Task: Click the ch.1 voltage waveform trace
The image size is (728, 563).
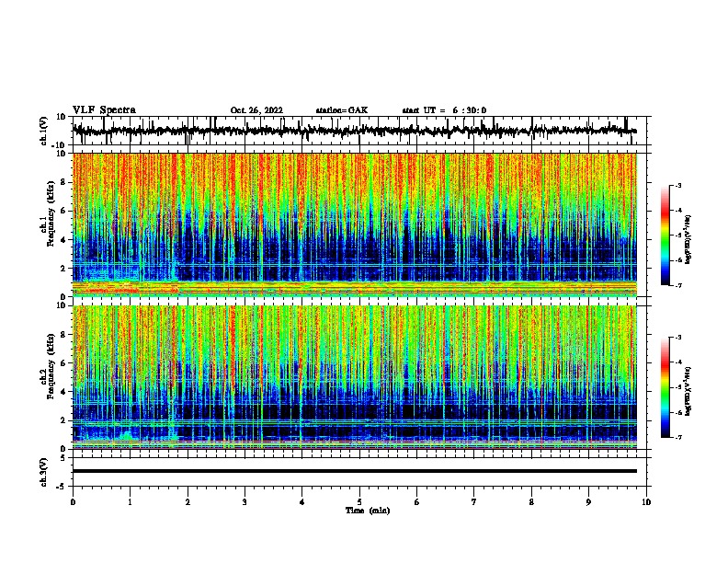Action: pyautogui.click(x=354, y=131)
